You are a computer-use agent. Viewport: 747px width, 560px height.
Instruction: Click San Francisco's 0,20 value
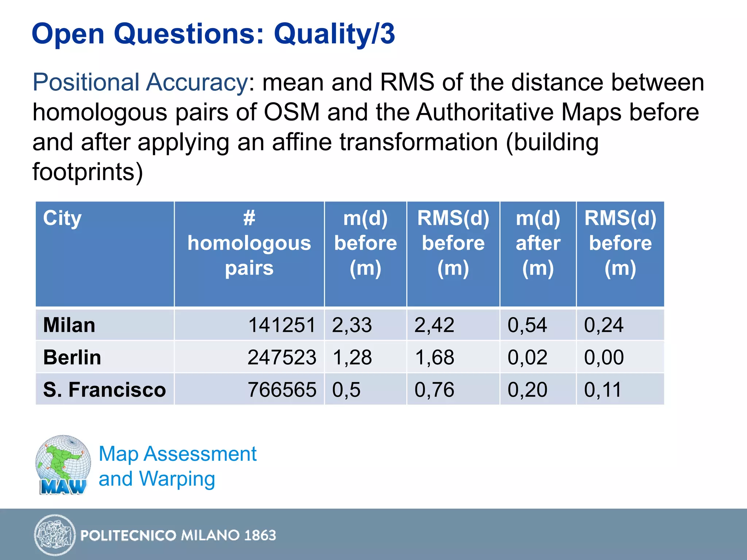pos(527,389)
